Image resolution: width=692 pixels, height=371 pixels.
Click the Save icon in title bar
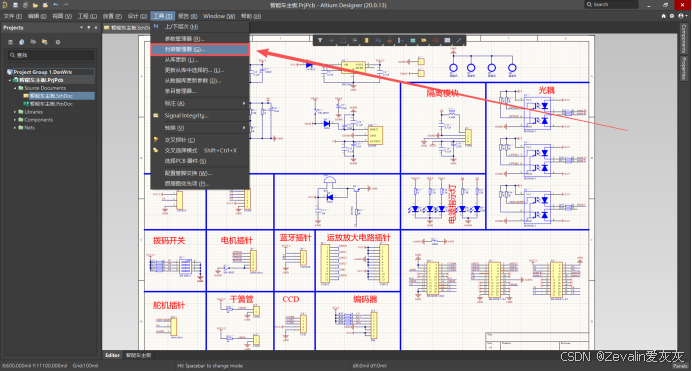[x=15, y=5]
